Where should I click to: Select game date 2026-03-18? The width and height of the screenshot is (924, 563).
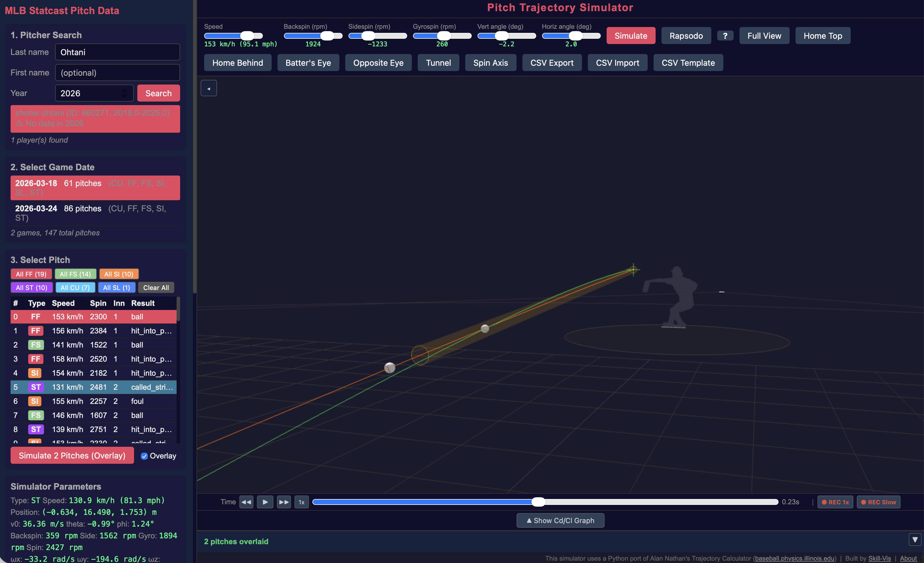click(x=95, y=188)
